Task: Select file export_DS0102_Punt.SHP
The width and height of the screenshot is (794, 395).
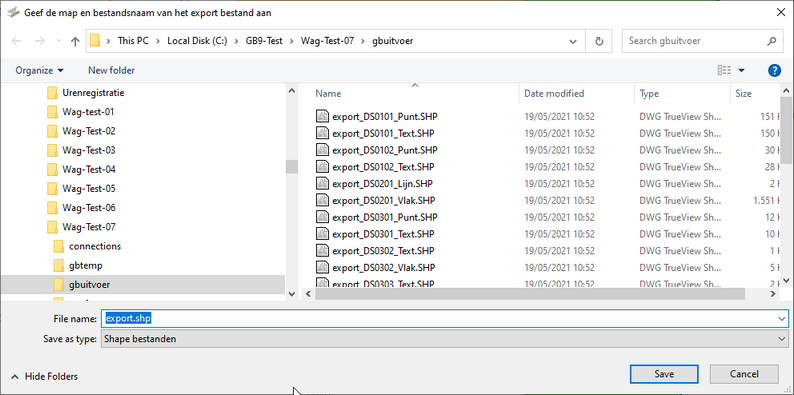Action: coord(385,150)
